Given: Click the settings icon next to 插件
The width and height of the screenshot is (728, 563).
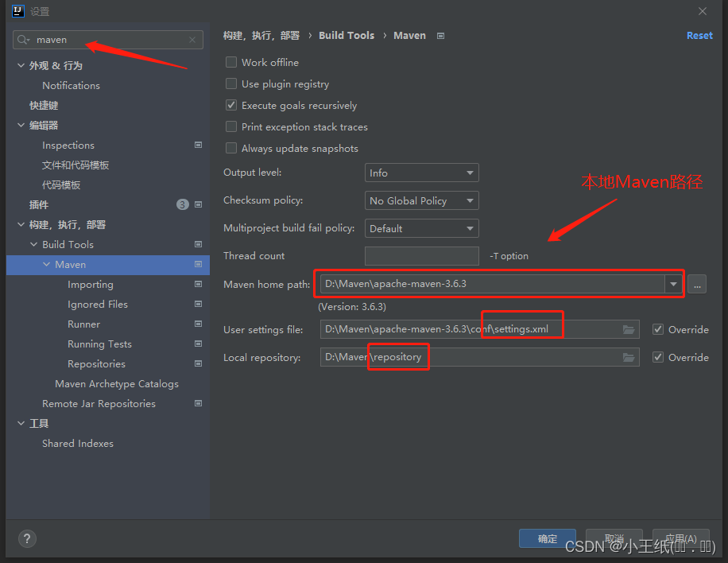Looking at the screenshot, I should pos(198,204).
